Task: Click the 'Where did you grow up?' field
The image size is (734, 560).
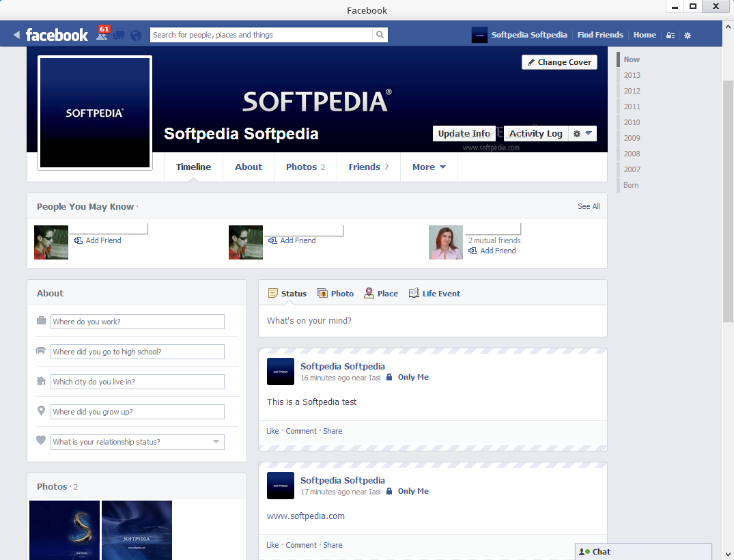Action: pyautogui.click(x=137, y=412)
